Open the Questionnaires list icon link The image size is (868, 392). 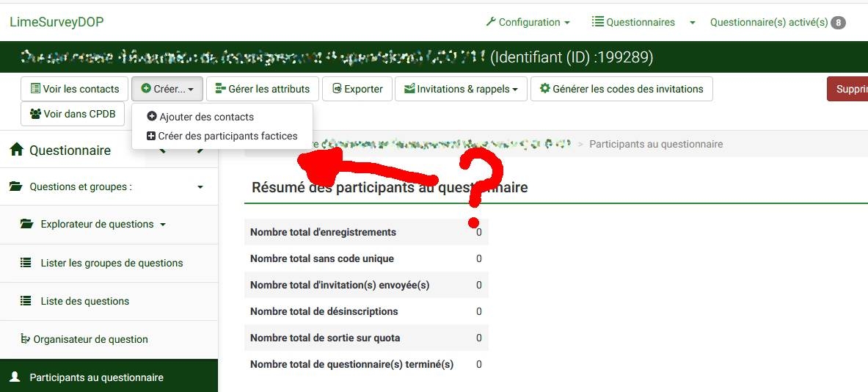[x=633, y=22]
